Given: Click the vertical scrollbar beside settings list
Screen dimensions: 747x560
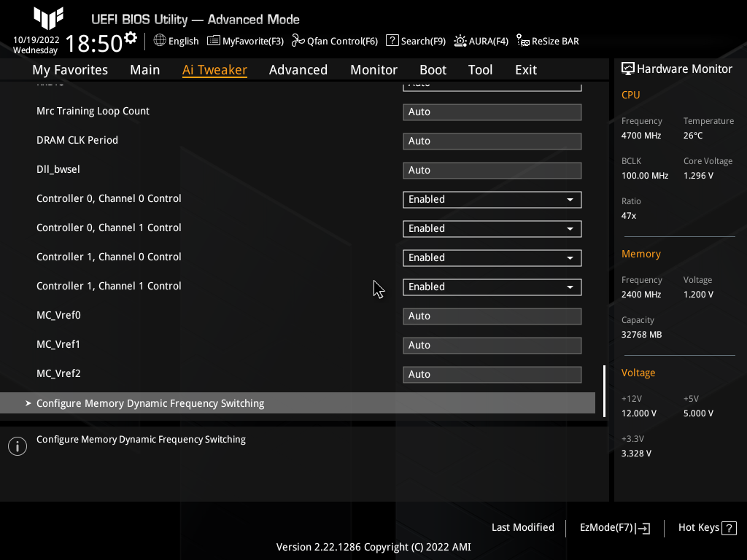Looking at the screenshot, I should tap(604, 392).
